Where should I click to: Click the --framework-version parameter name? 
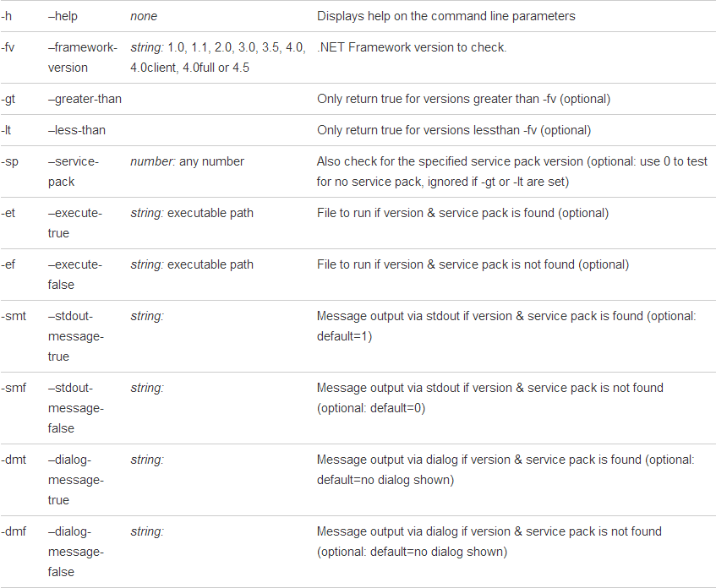pyautogui.click(x=82, y=57)
